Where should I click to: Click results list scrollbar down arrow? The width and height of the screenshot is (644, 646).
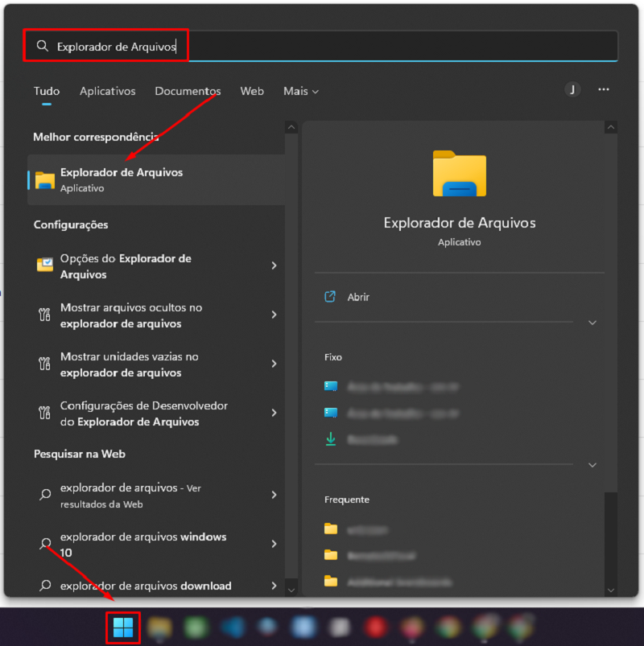pos(291,590)
